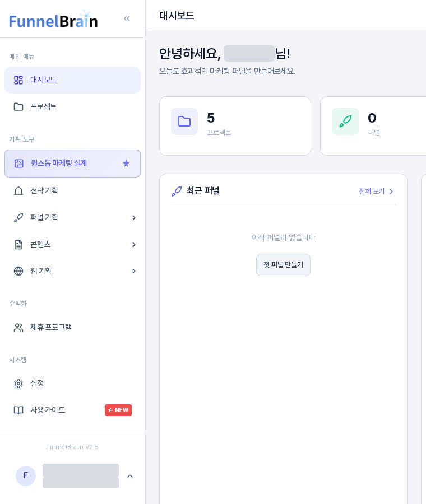Click the 원스톱 마케팅 설계 layout icon
This screenshot has height=504, width=426.
[19, 164]
